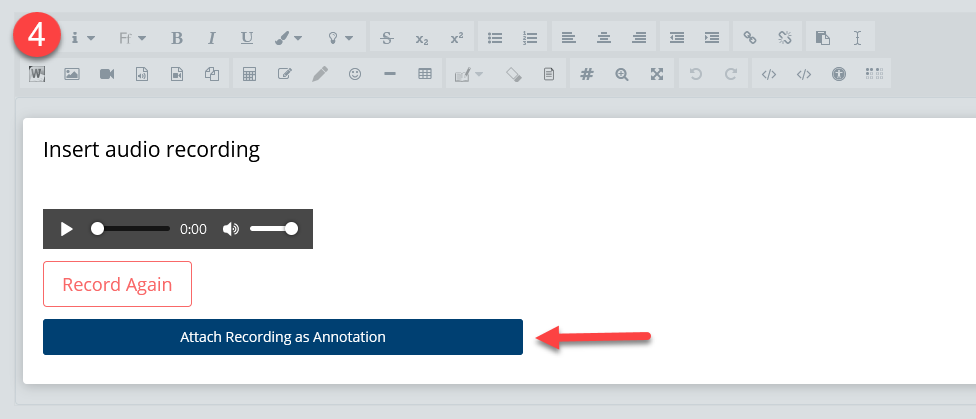The image size is (976, 419).
Task: Click the Record Again button
Action: click(117, 284)
